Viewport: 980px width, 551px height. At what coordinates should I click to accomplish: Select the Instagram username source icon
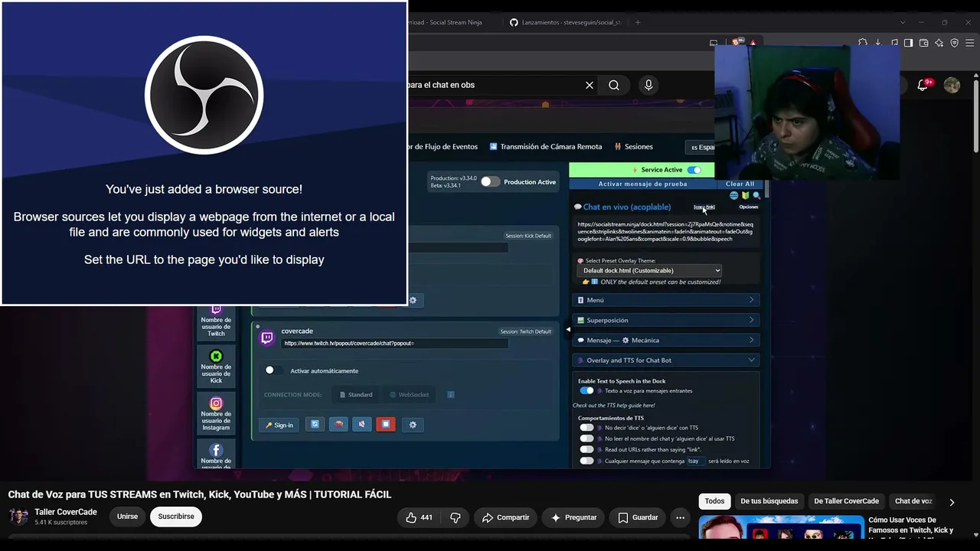pyautogui.click(x=216, y=403)
